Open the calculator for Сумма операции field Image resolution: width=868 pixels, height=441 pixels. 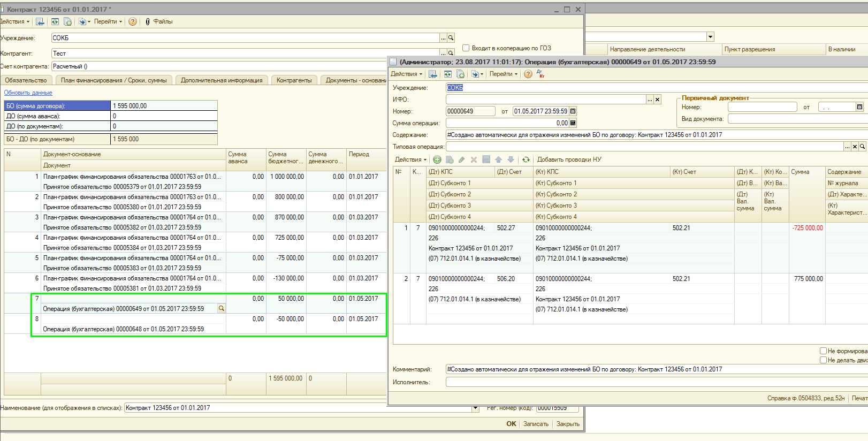573,123
